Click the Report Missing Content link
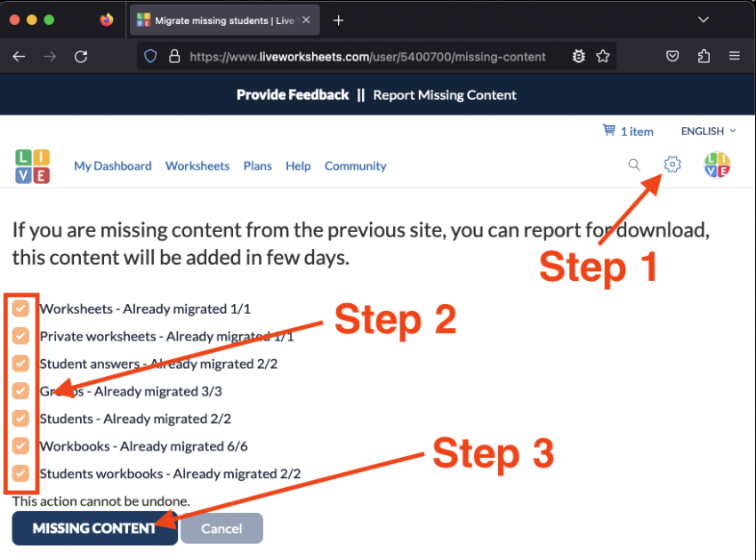 445,95
